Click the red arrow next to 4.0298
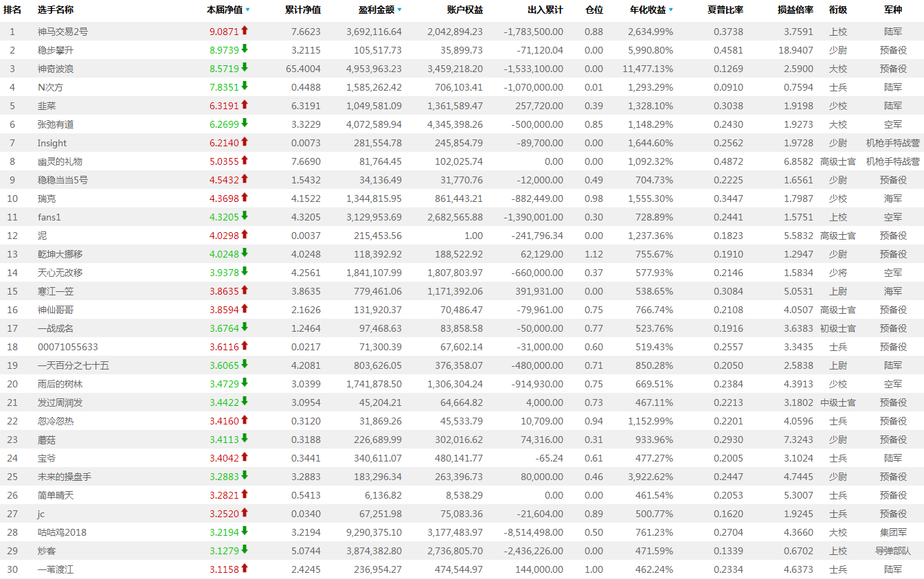Screen dimensions: 924x579 [245, 234]
